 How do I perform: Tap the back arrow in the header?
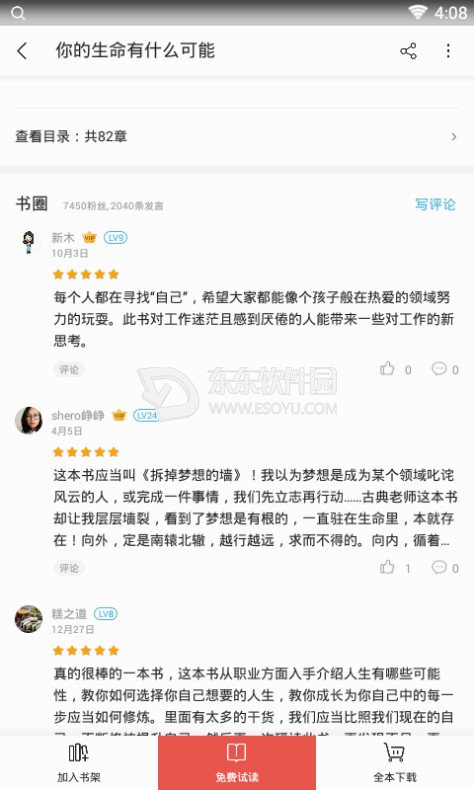click(22, 51)
